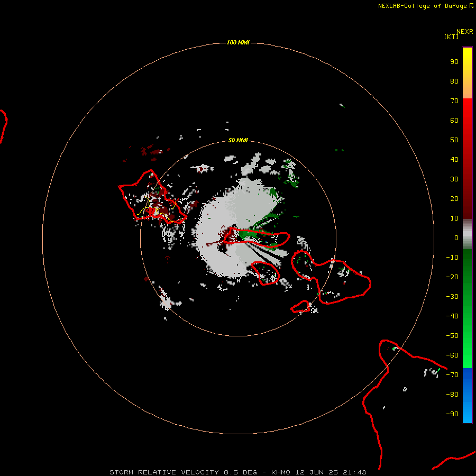Select the -80 knot scale label
The height and width of the screenshot is (476, 476).
[452, 395]
